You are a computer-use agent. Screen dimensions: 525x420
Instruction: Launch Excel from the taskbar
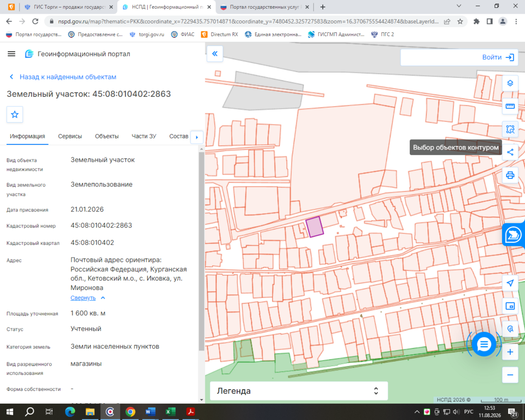click(x=171, y=412)
